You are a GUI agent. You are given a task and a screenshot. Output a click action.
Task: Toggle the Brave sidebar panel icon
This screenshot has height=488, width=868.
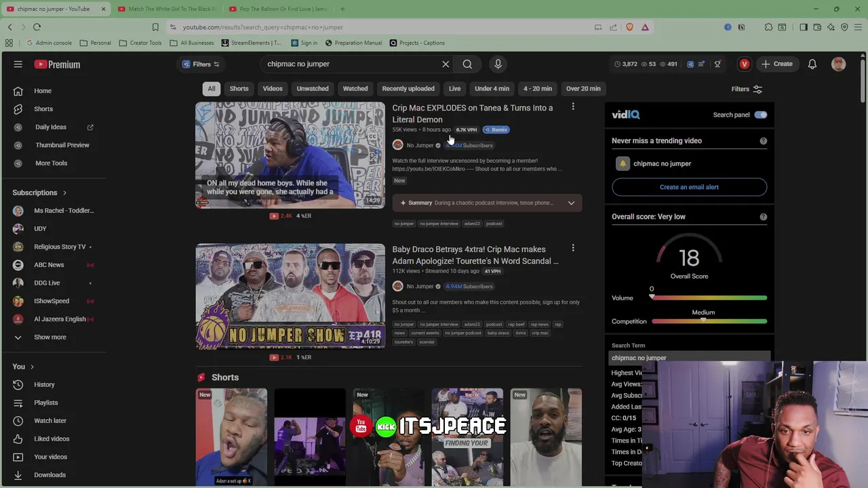(804, 27)
